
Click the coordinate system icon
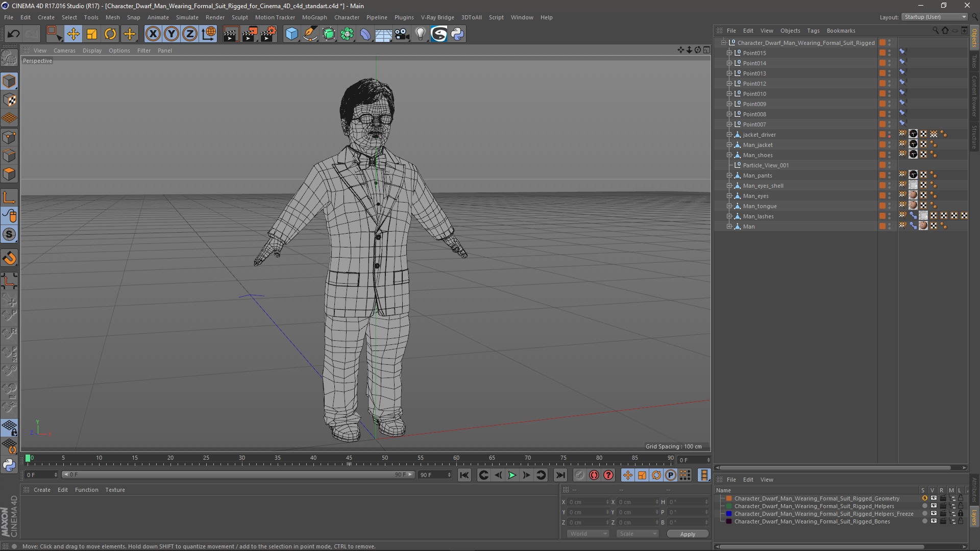tap(209, 34)
